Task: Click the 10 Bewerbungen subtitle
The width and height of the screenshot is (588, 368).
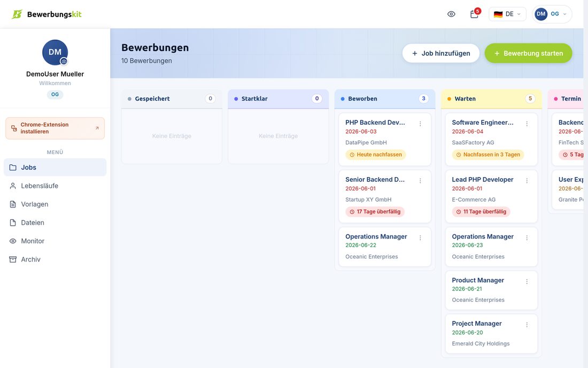Action: click(146, 61)
